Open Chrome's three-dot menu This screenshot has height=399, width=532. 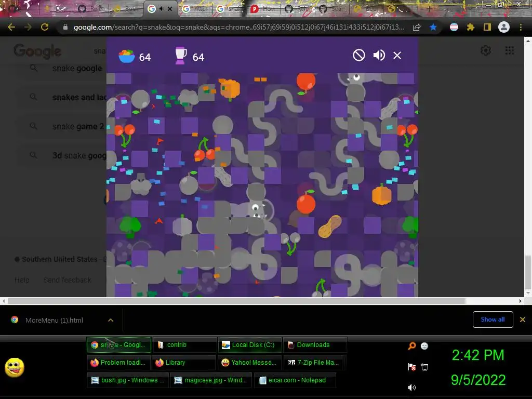[x=521, y=27]
